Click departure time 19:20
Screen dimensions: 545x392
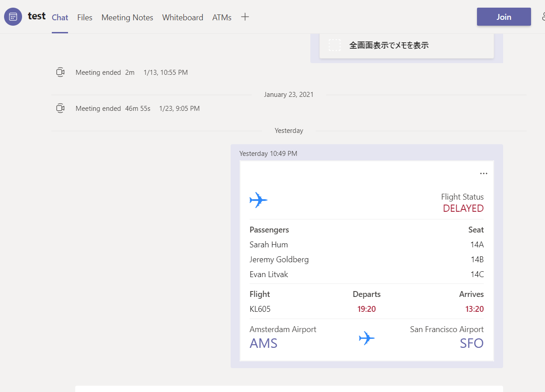coord(367,309)
